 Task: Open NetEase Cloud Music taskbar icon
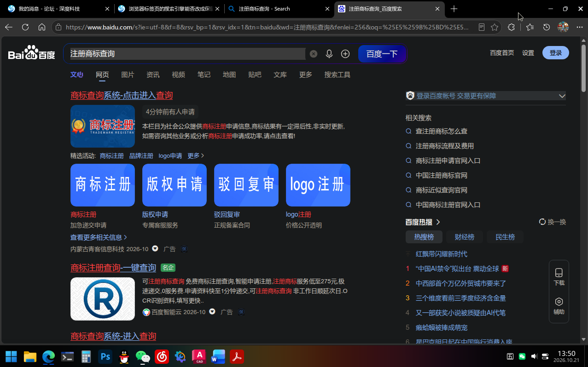click(x=162, y=356)
